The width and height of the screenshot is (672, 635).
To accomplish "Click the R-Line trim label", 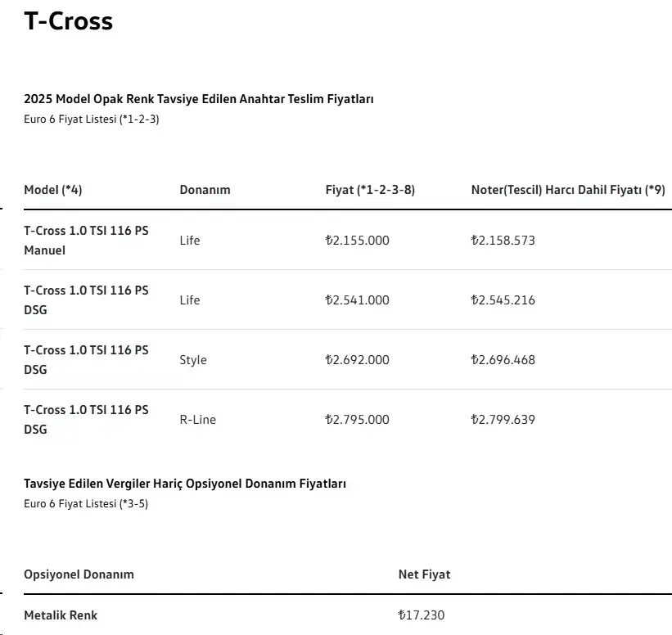I will coord(197,420).
